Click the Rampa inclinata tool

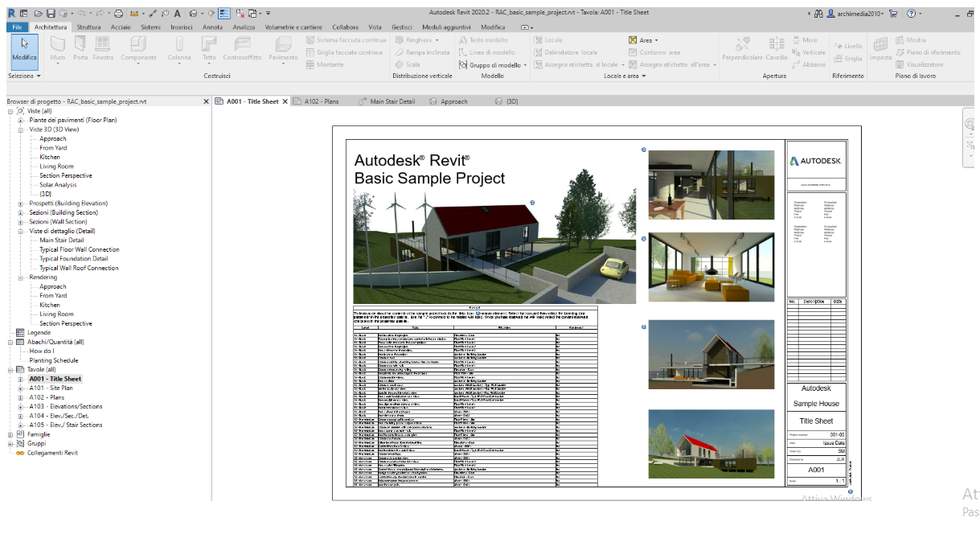(x=422, y=52)
